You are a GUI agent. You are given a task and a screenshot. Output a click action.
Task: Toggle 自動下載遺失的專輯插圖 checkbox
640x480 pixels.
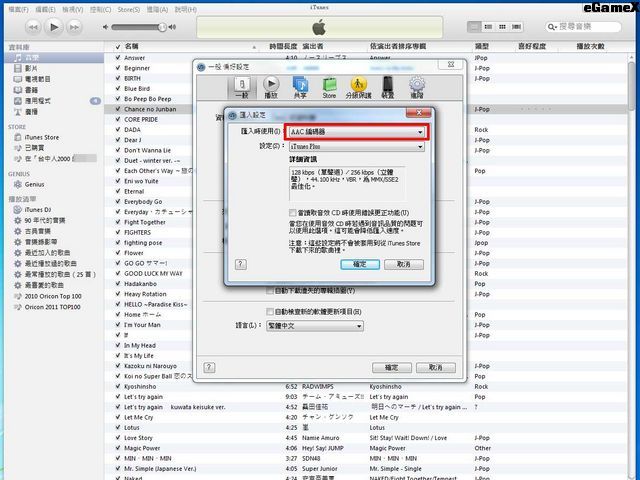[x=269, y=291]
